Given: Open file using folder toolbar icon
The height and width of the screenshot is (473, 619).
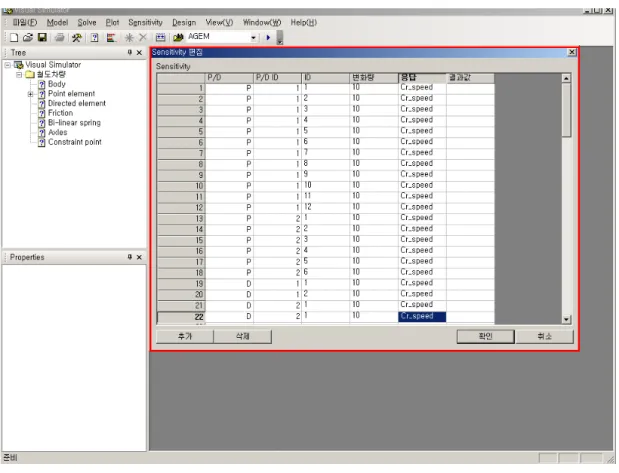Looking at the screenshot, I should point(28,38).
